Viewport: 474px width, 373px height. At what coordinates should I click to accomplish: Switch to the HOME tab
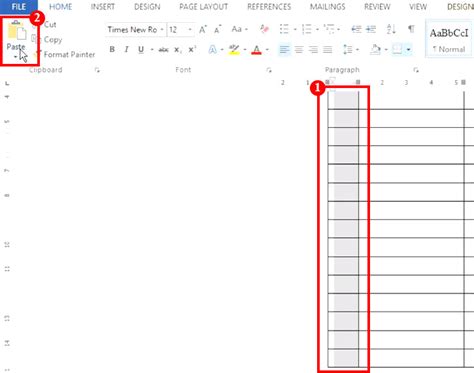[60, 7]
